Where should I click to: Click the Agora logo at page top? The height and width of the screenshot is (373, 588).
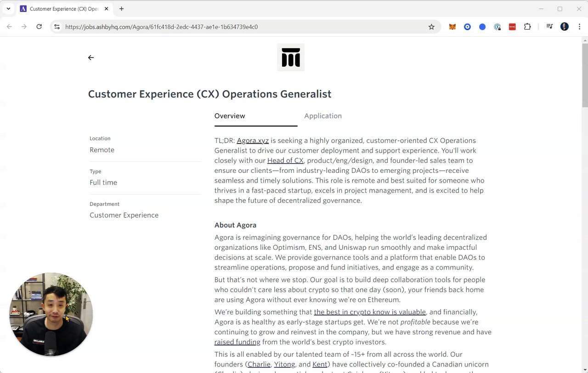pyautogui.click(x=291, y=57)
